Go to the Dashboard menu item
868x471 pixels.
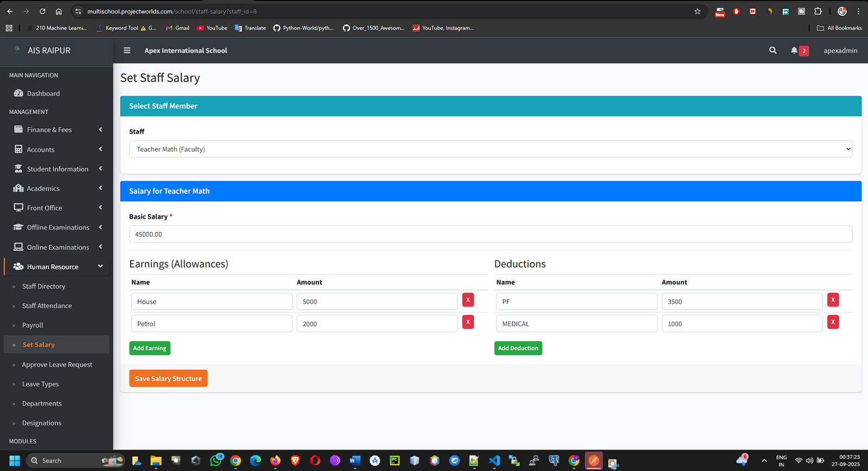pyautogui.click(x=43, y=94)
